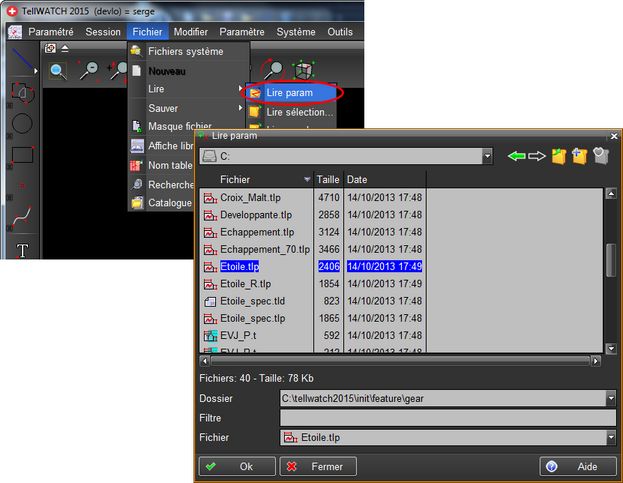The width and height of the screenshot is (623, 483).
Task: Click the 3D cube view icon
Action: 304,71
